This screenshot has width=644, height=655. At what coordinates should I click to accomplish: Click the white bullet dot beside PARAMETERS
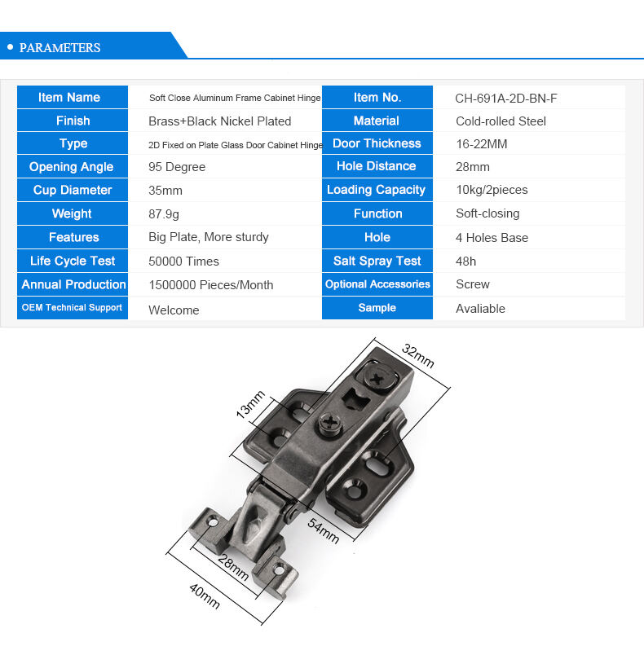[10, 47]
